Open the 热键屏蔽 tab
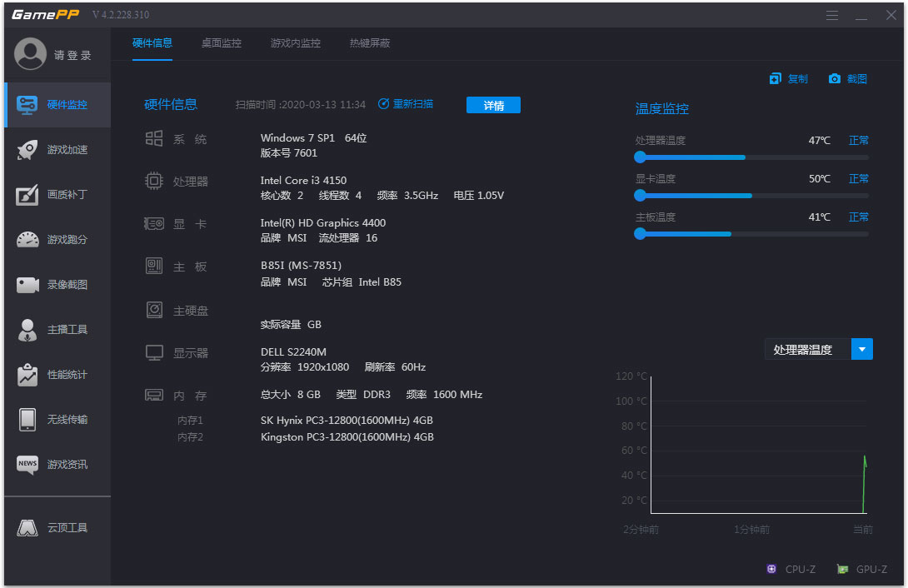This screenshot has height=588, width=908. click(370, 43)
